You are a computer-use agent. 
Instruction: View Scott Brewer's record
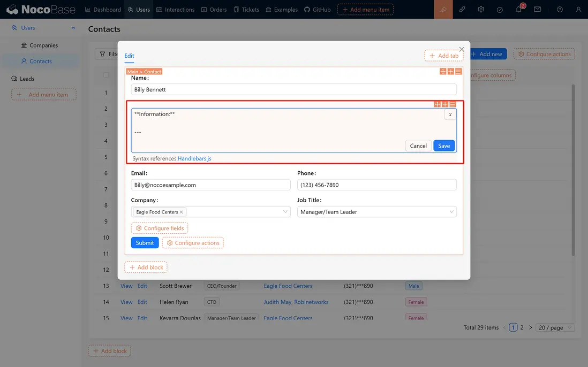(126, 286)
